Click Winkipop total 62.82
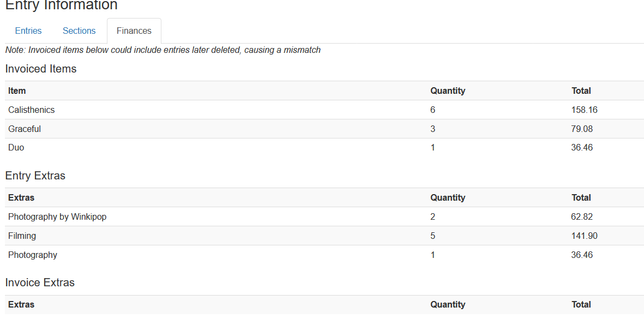The image size is (644, 319). (x=582, y=217)
